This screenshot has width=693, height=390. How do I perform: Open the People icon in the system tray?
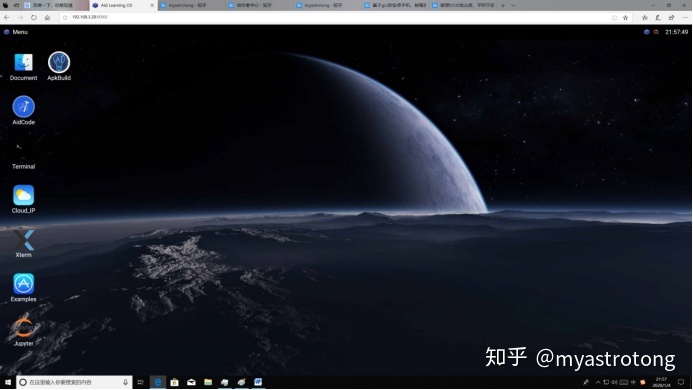click(x=586, y=382)
